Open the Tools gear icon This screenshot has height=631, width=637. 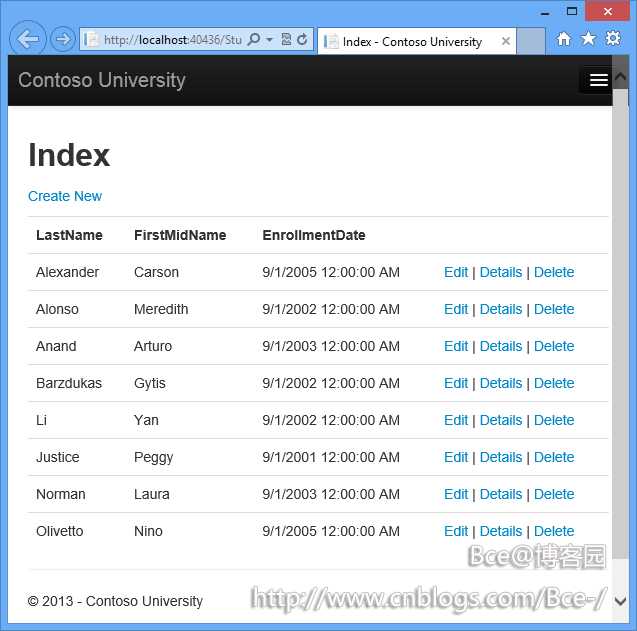[613, 39]
